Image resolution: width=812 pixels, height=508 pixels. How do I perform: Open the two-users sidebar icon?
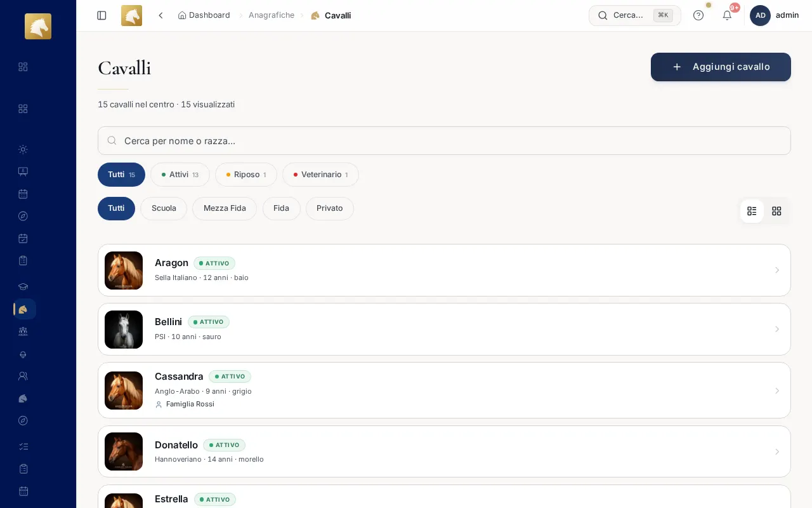23,376
